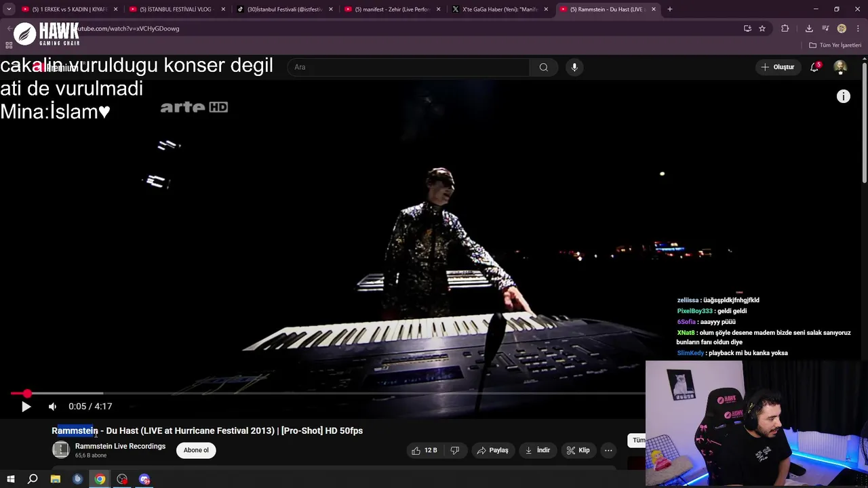Click the install app icon in the address bar
This screenshot has height=488, width=868.
(747, 28)
